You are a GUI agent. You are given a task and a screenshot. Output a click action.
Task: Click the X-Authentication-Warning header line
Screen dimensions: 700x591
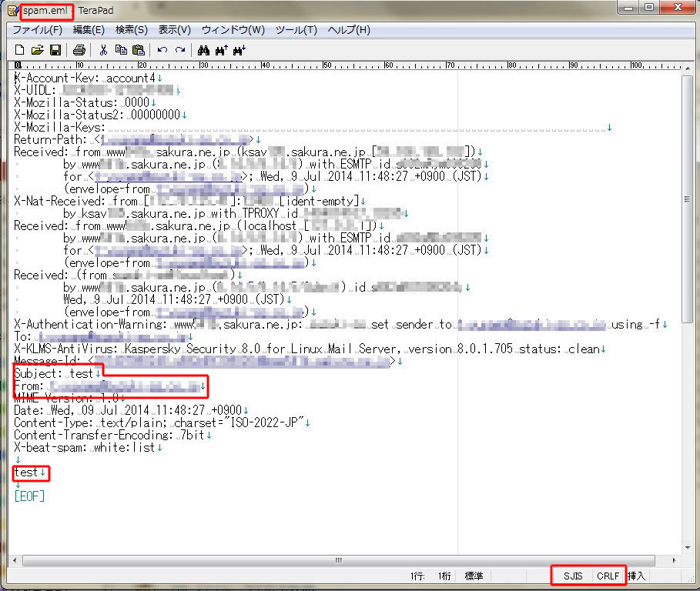tap(340, 324)
